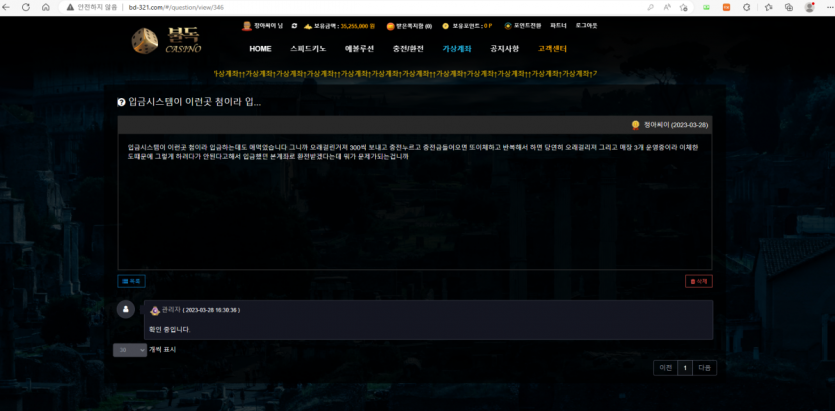Click the browser back arrow
This screenshot has width=835, height=411.
pyautogui.click(x=10, y=7)
